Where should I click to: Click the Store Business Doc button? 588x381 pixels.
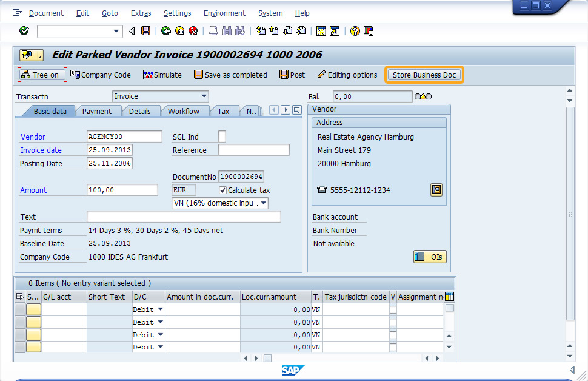424,75
